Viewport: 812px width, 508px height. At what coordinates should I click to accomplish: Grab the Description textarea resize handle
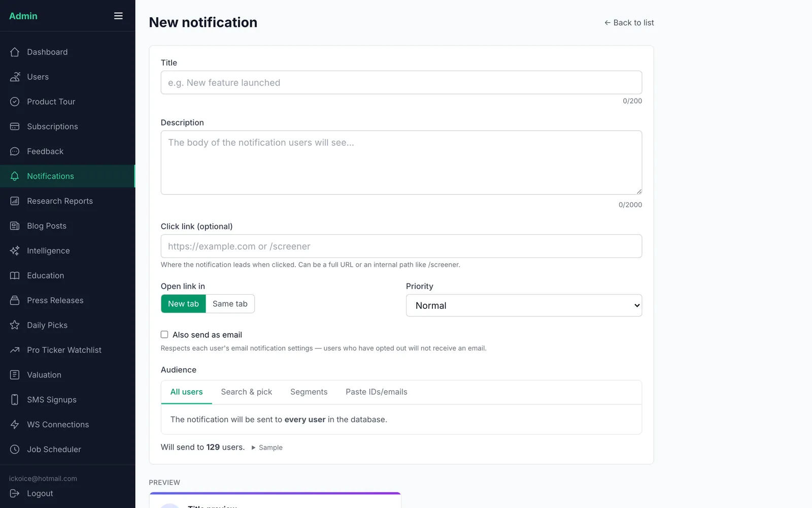coord(638,191)
